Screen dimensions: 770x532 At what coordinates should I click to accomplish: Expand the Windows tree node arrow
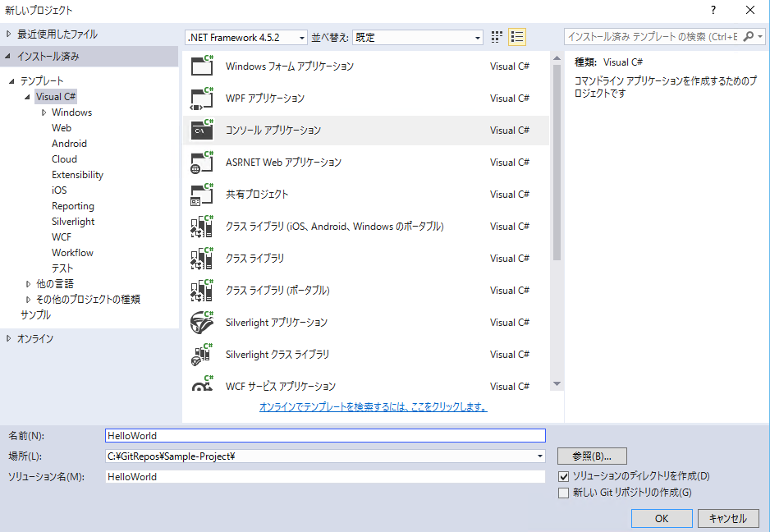click(44, 112)
